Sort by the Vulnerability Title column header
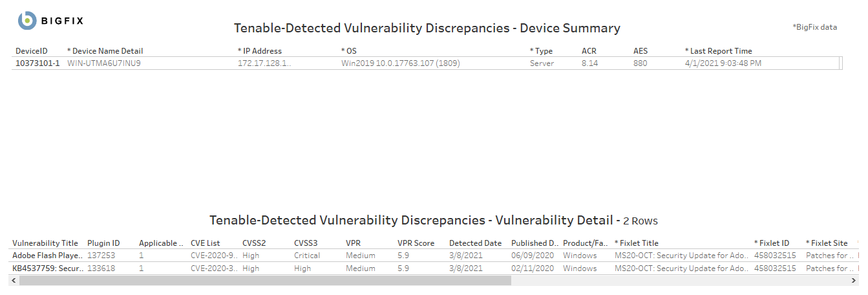This screenshot has height=295, width=868. point(45,243)
